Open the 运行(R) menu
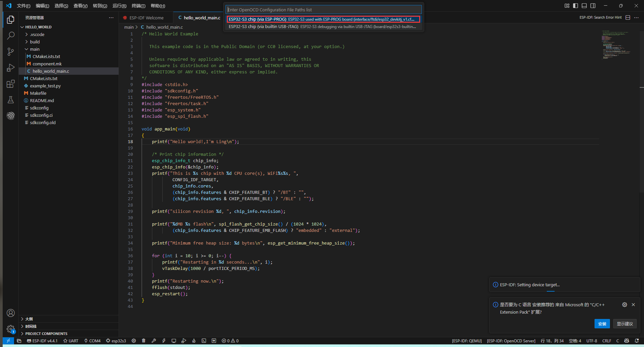Image resolution: width=644 pixels, height=347 pixels. coord(119,6)
